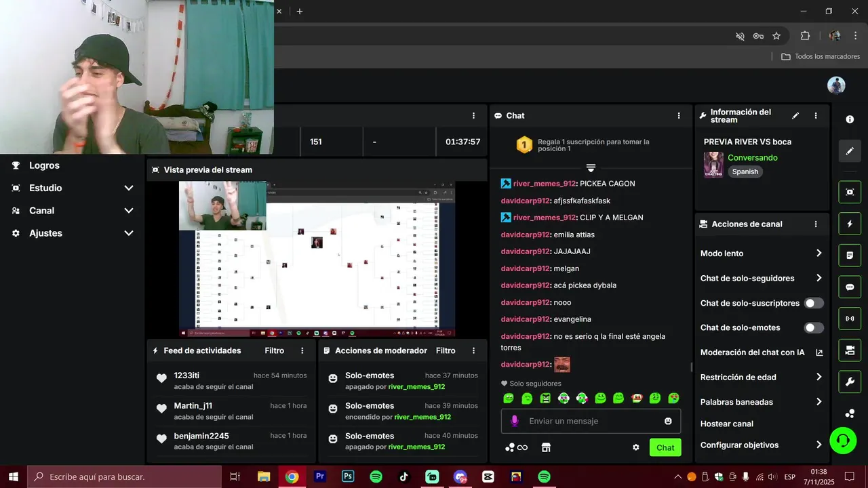Open Logros in the sidebar

click(x=44, y=165)
